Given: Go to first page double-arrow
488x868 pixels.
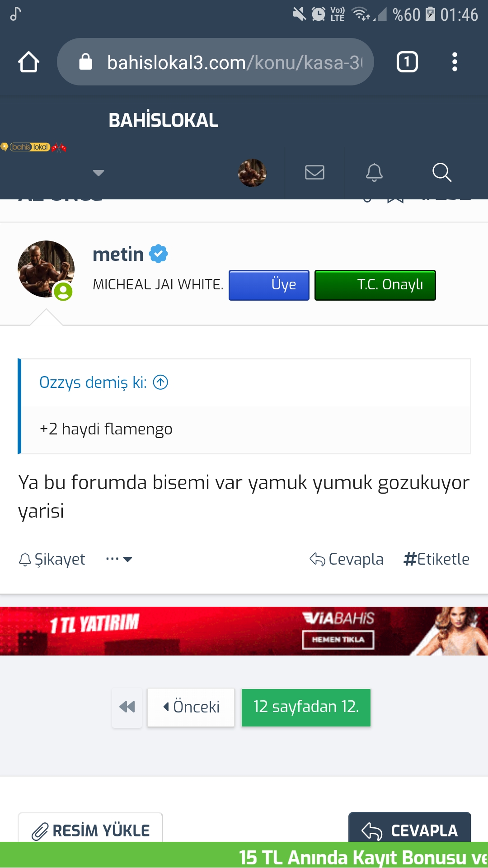Looking at the screenshot, I should (x=127, y=707).
